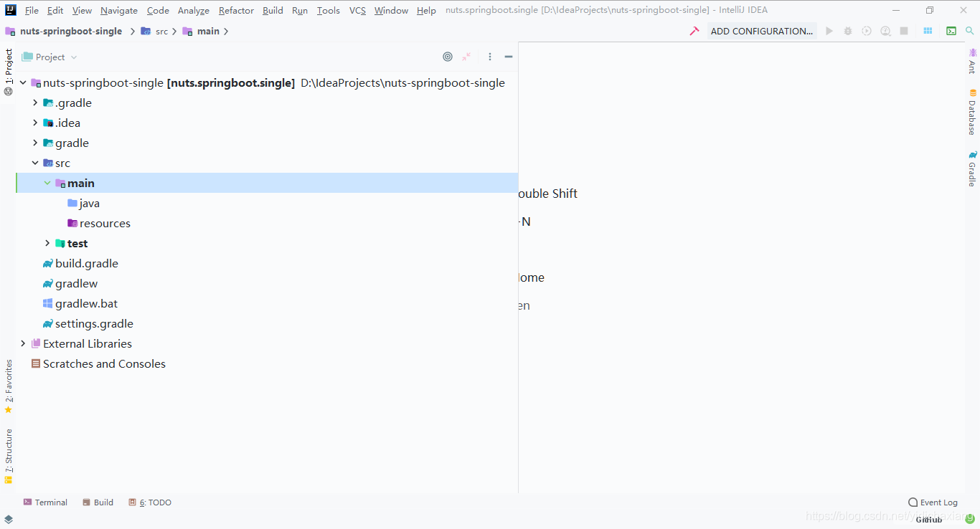Open the Database tool window
The height and width of the screenshot is (529, 980).
tap(973, 112)
